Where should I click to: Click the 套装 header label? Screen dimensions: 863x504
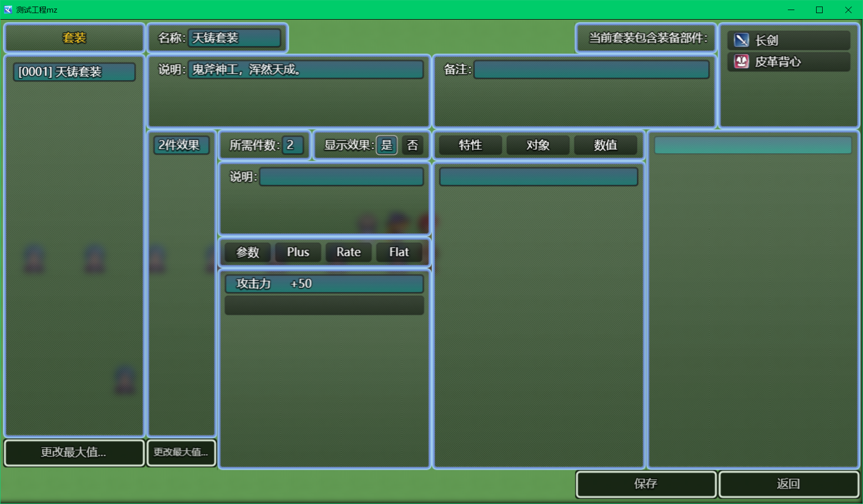click(x=74, y=38)
